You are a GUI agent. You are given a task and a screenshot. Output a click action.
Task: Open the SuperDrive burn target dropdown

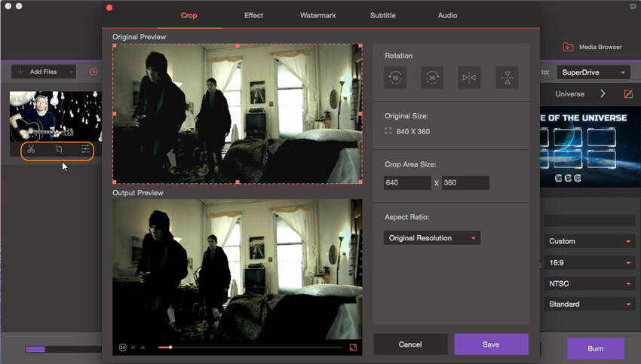(593, 72)
